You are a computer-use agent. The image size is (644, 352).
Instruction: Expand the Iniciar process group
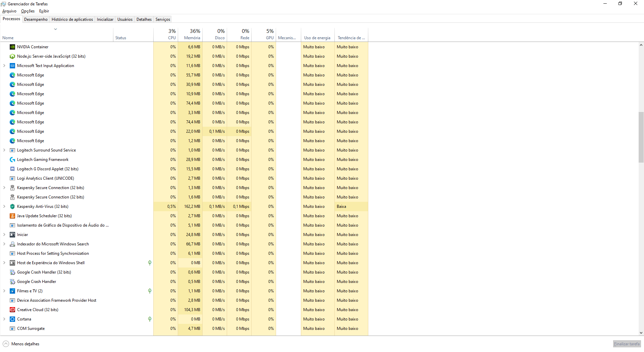click(x=4, y=235)
